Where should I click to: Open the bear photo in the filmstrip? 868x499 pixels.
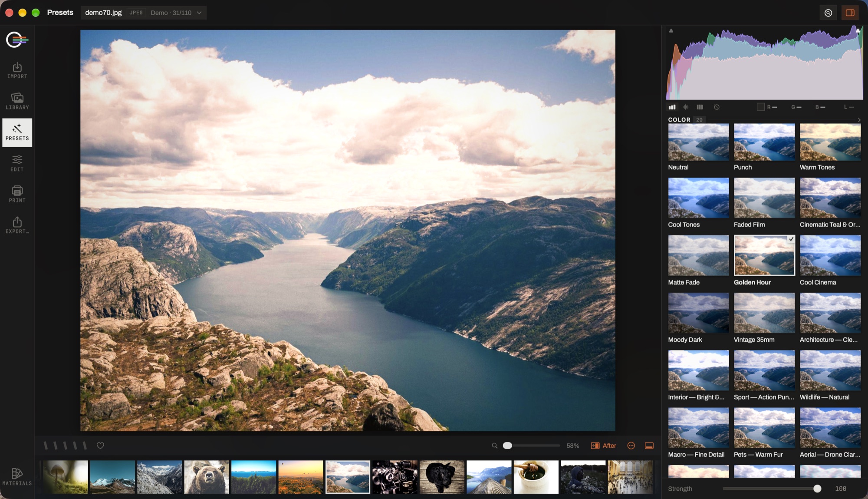207,477
